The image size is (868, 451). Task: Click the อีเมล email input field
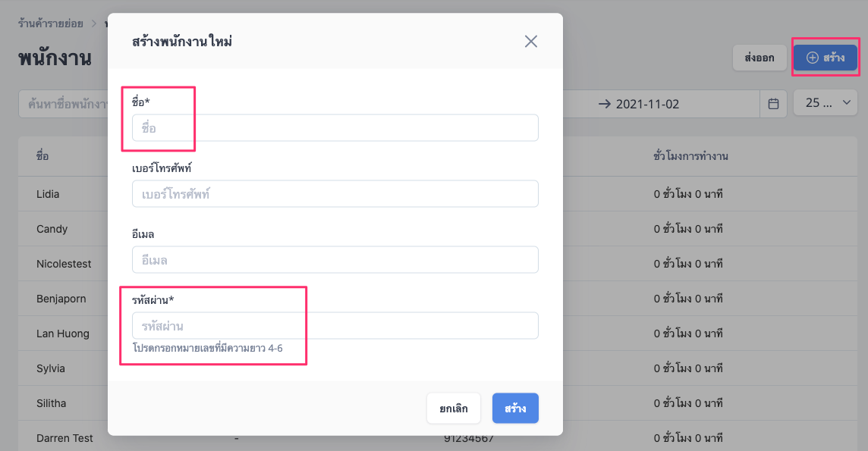coord(335,259)
